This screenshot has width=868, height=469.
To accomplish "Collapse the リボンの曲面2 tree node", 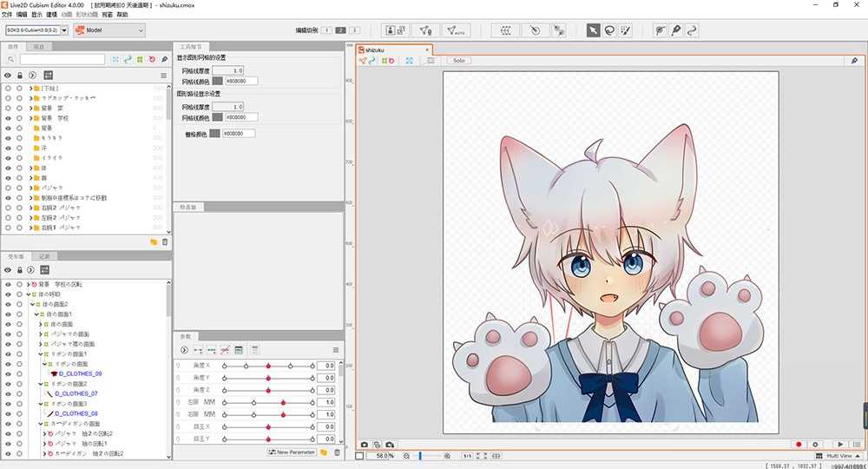I will 41,384.
